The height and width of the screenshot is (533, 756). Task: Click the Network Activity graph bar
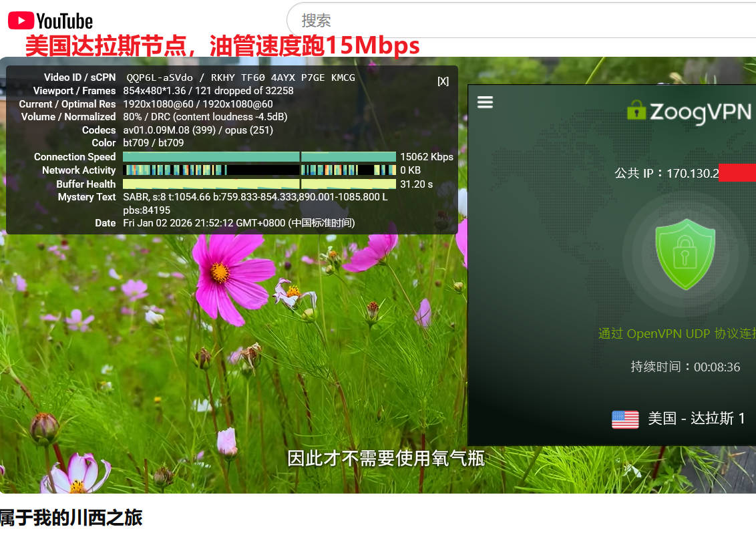click(259, 170)
